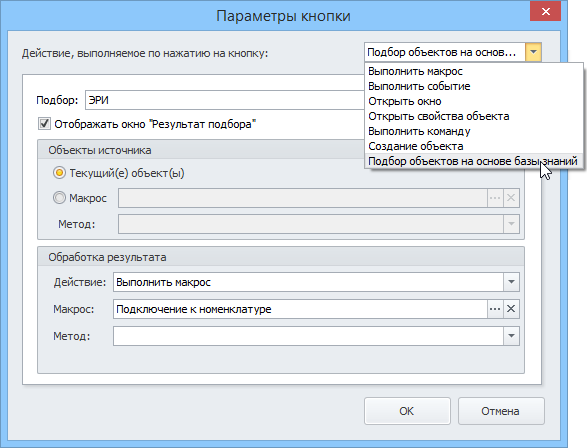The width and height of the screenshot is (587, 448).
Task: Click into the 'Подбор' text field with ЭРИ
Action: 225,100
